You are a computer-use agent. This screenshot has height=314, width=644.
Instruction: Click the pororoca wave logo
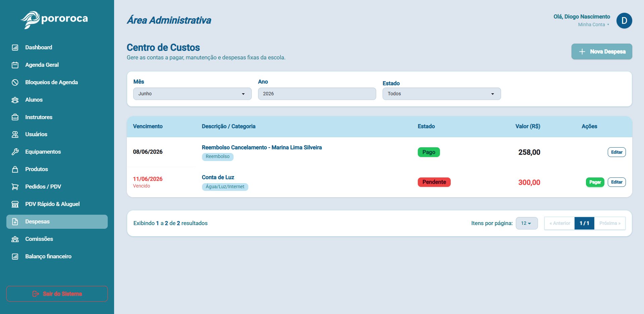(30, 20)
